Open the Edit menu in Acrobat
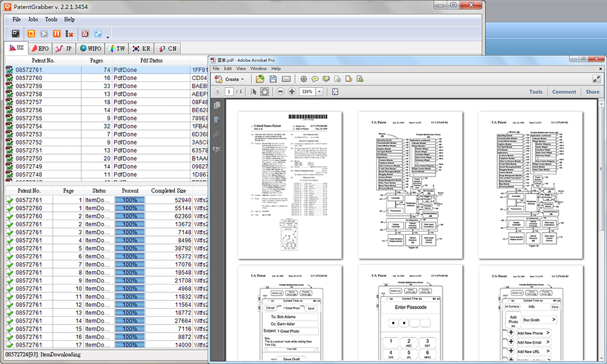The width and height of the screenshot is (607, 364). pos(228,69)
